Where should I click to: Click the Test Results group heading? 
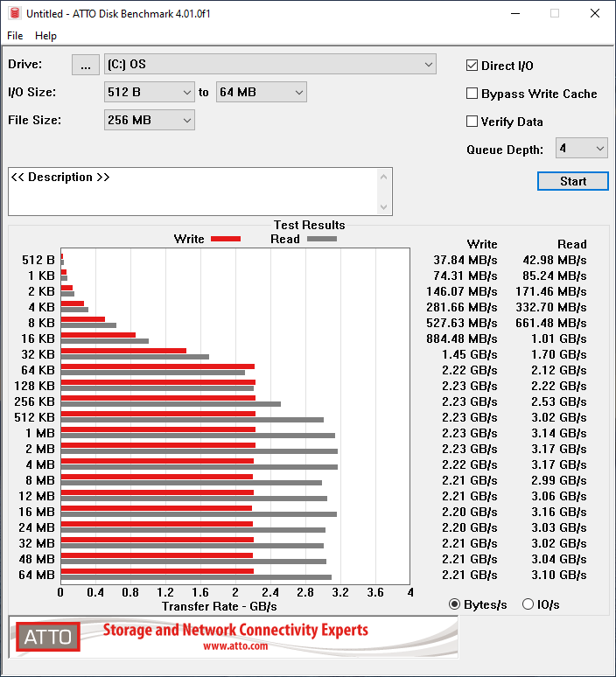(x=309, y=225)
